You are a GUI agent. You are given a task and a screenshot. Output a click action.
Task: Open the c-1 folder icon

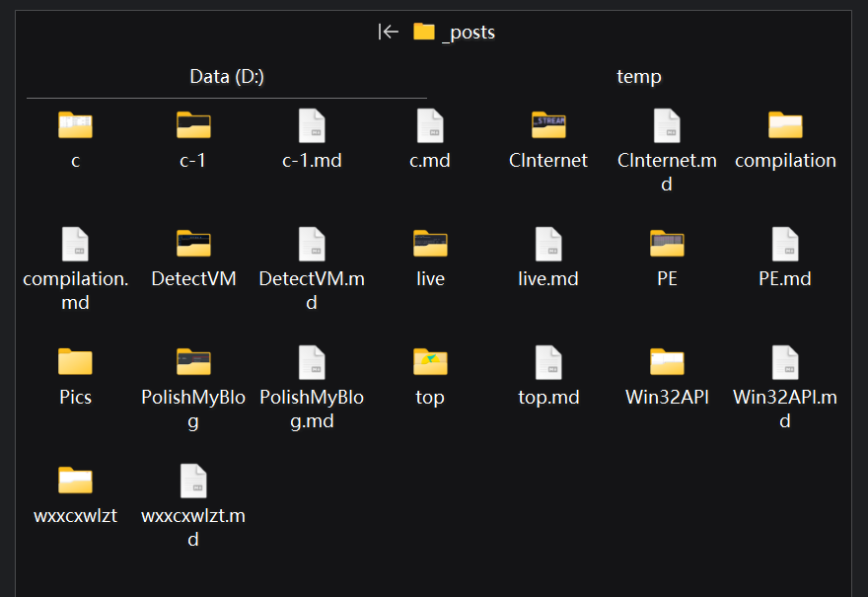193,125
